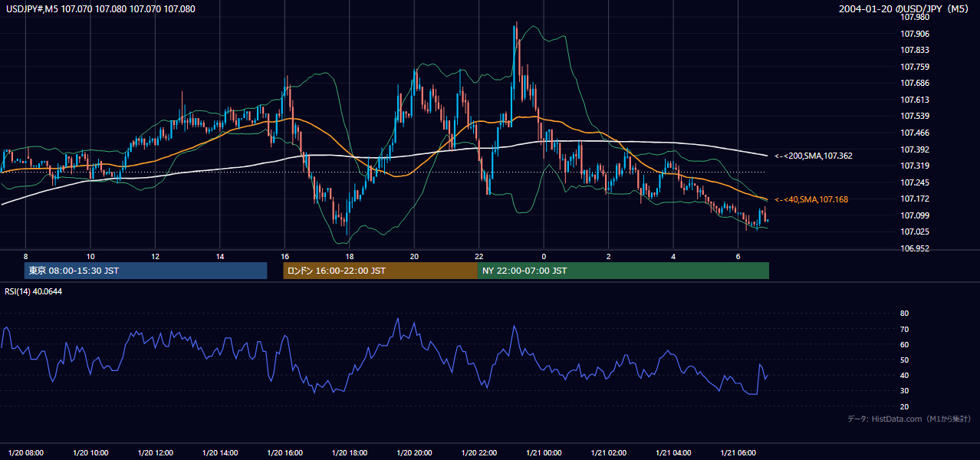Click the 107.906 price axis label

click(914, 34)
